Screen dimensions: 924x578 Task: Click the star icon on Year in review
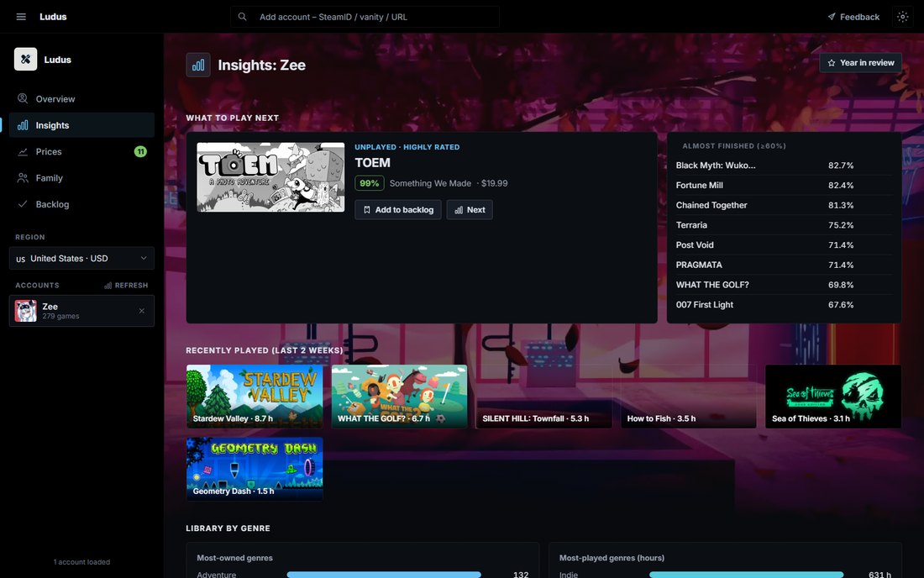pyautogui.click(x=832, y=62)
